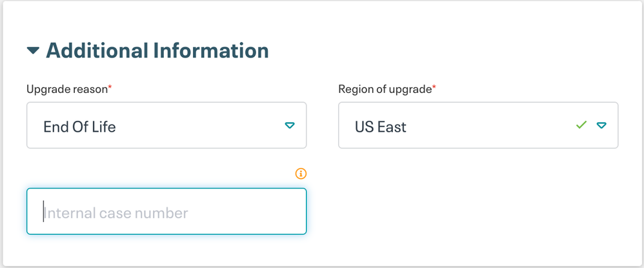The width and height of the screenshot is (644, 268).
Task: Click the Internal case number placeholder text
Action: coord(117,212)
